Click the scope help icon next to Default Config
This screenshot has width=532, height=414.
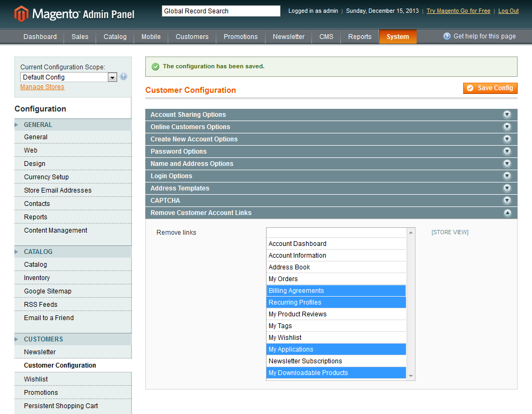click(123, 77)
